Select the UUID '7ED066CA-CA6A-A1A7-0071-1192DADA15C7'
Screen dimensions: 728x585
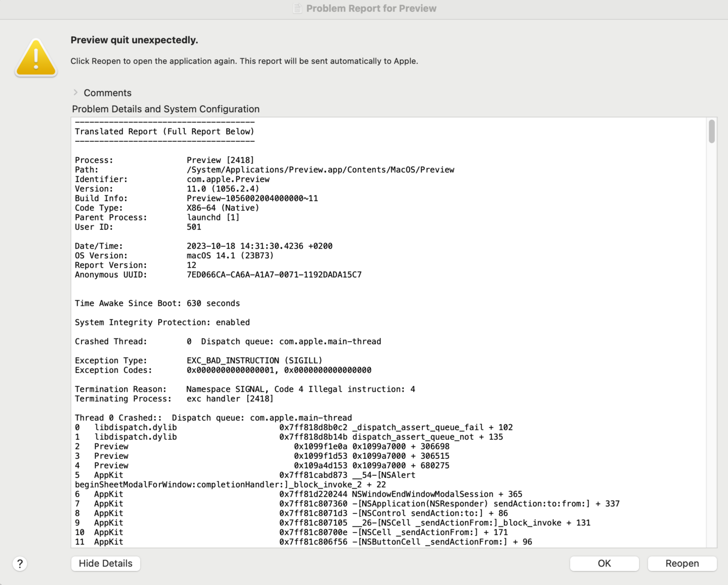(x=274, y=275)
